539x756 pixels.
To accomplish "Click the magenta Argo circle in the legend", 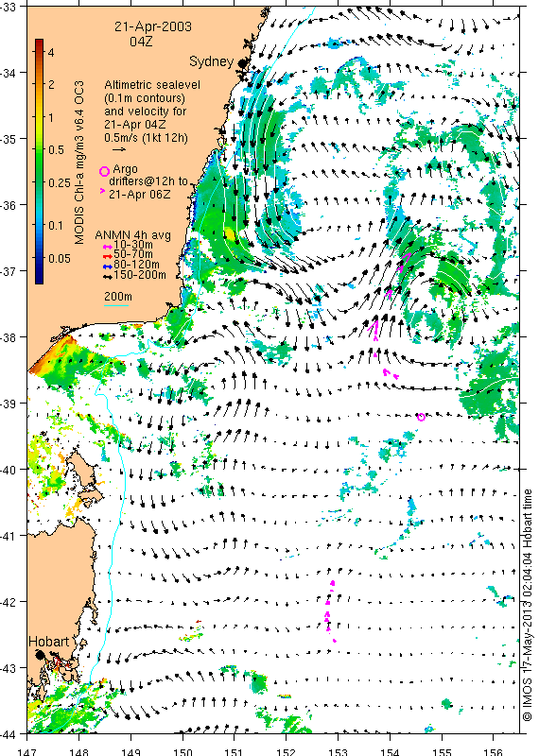I will coord(104,171).
